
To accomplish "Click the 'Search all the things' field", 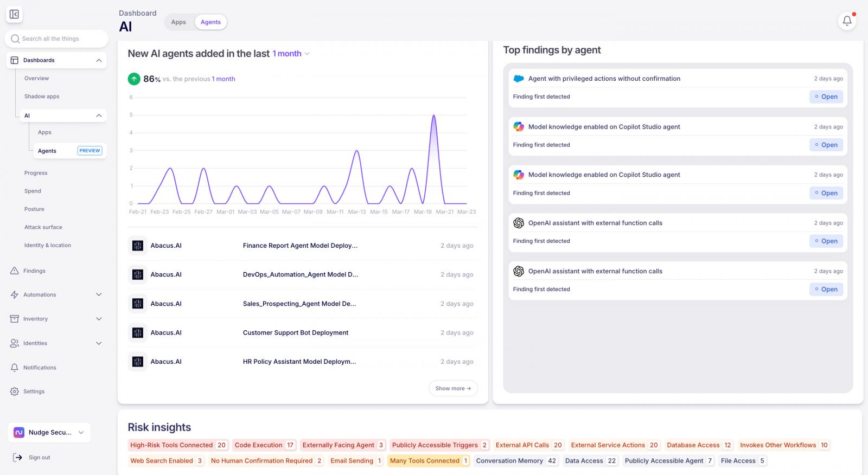I will 56,38.
